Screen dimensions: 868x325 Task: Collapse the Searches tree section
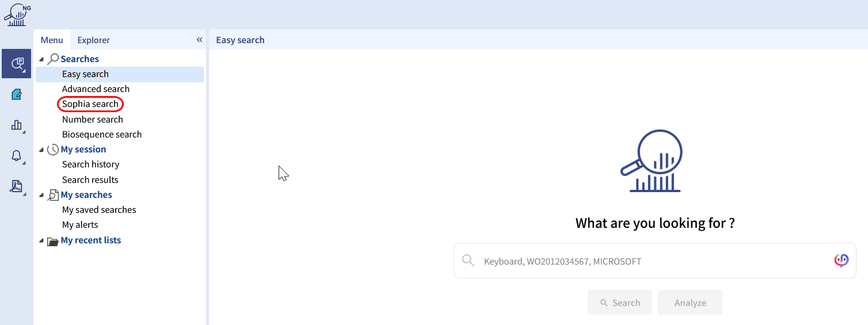point(41,59)
